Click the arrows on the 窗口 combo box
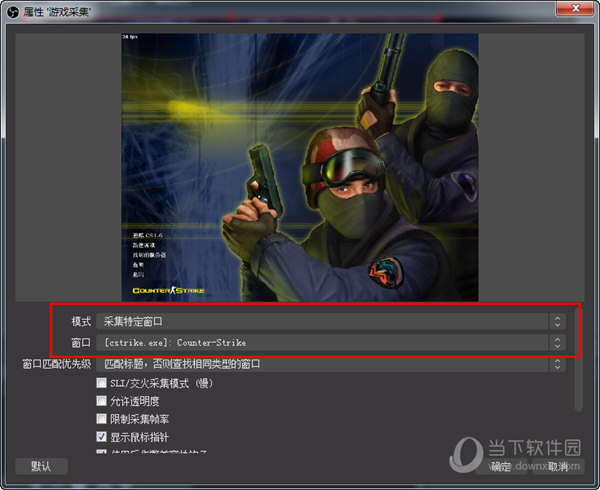Image resolution: width=600 pixels, height=490 pixels. pyautogui.click(x=558, y=342)
